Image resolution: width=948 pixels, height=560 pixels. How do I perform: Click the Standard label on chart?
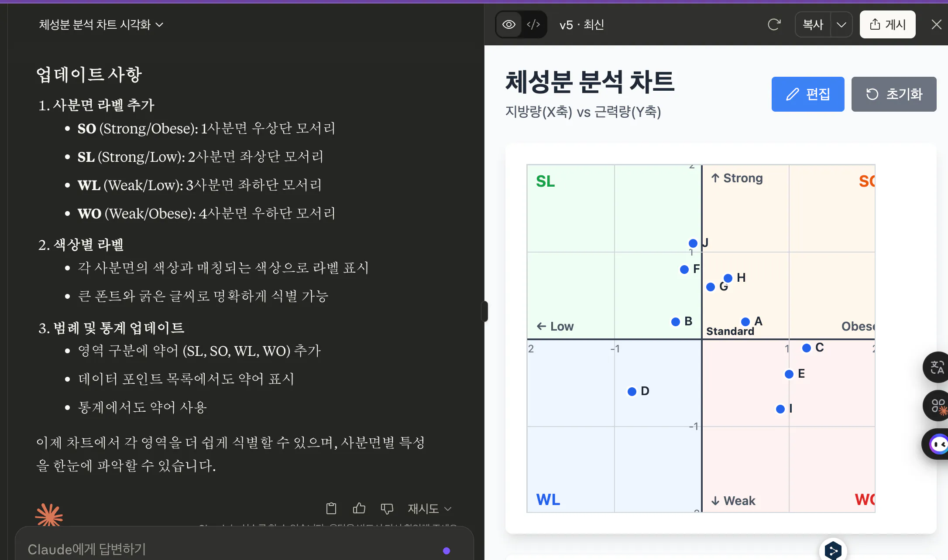pyautogui.click(x=730, y=331)
